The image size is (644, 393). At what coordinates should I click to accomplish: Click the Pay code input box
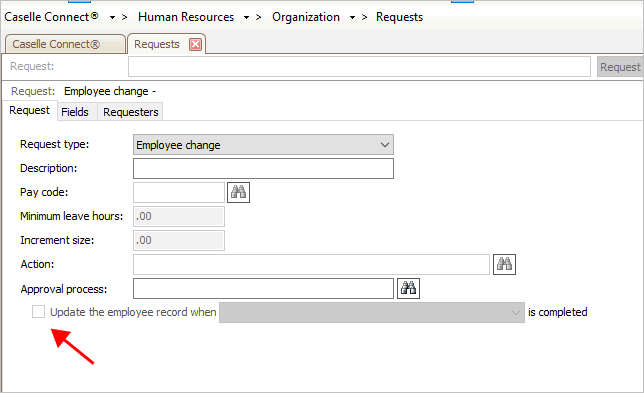pyautogui.click(x=179, y=192)
